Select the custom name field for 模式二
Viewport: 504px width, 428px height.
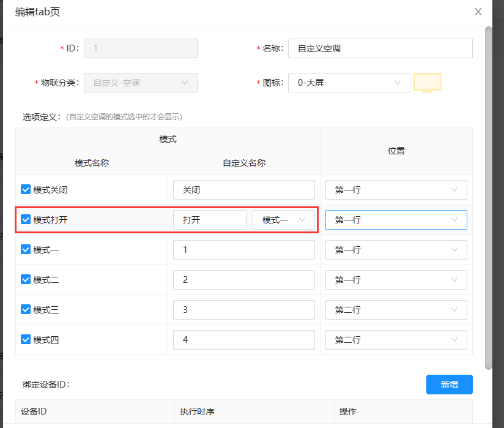243,280
